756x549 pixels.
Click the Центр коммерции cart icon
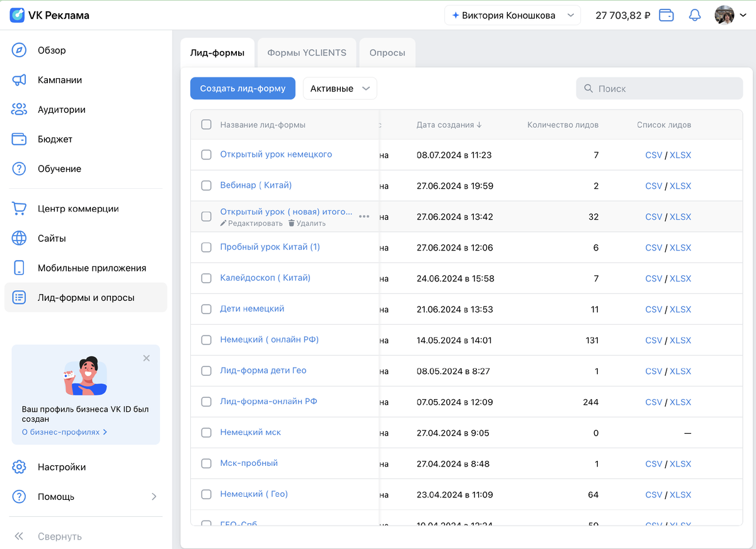click(x=19, y=208)
